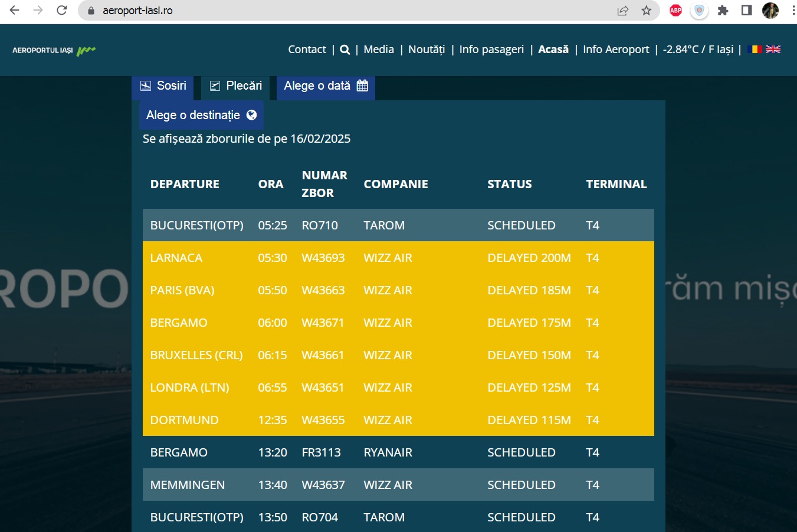Click the DELAYED 175M status
The height and width of the screenshot is (532, 797).
point(529,323)
